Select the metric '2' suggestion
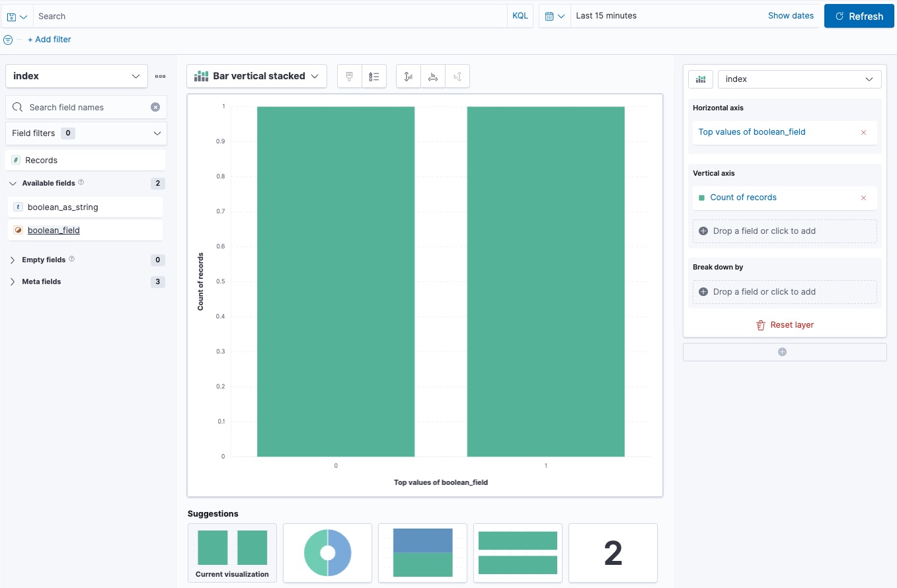This screenshot has width=897, height=588. (613, 553)
